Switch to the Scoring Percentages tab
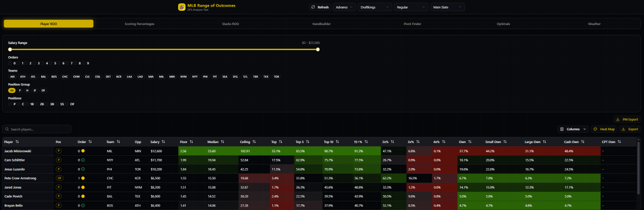644x210 pixels. pos(140,24)
